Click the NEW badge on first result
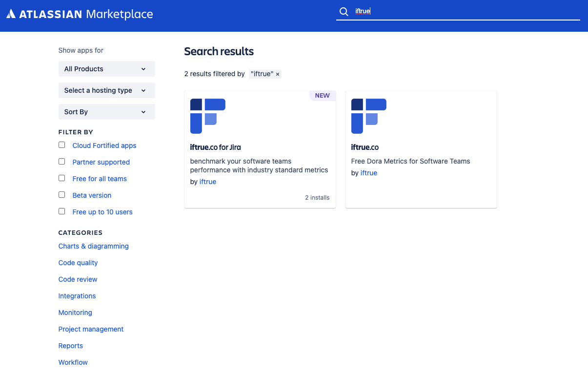 (322, 96)
